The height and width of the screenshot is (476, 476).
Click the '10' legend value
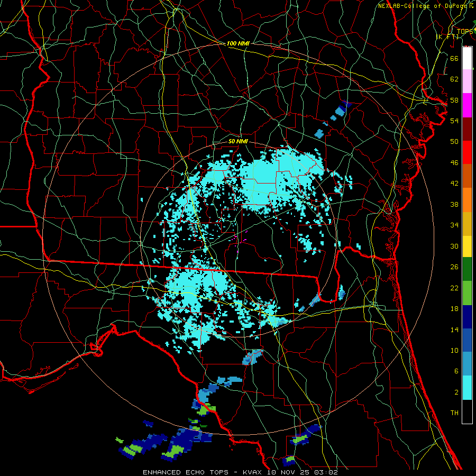pyautogui.click(x=454, y=351)
